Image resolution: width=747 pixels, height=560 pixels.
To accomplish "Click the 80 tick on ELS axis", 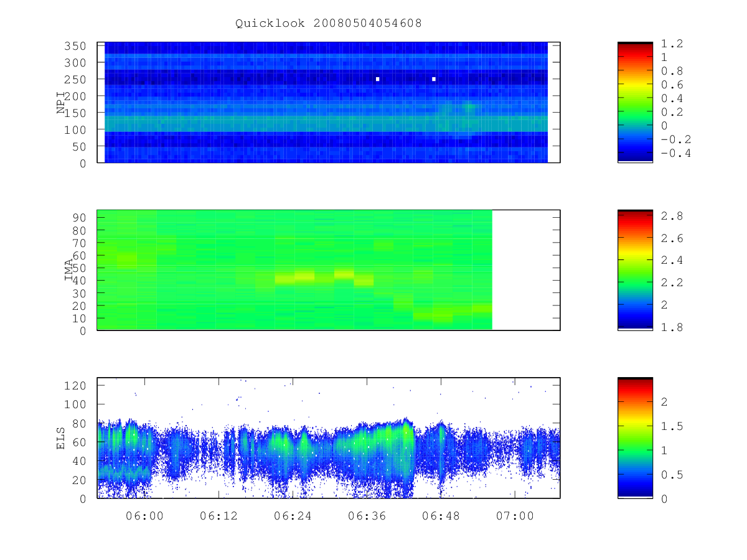I will (80, 423).
